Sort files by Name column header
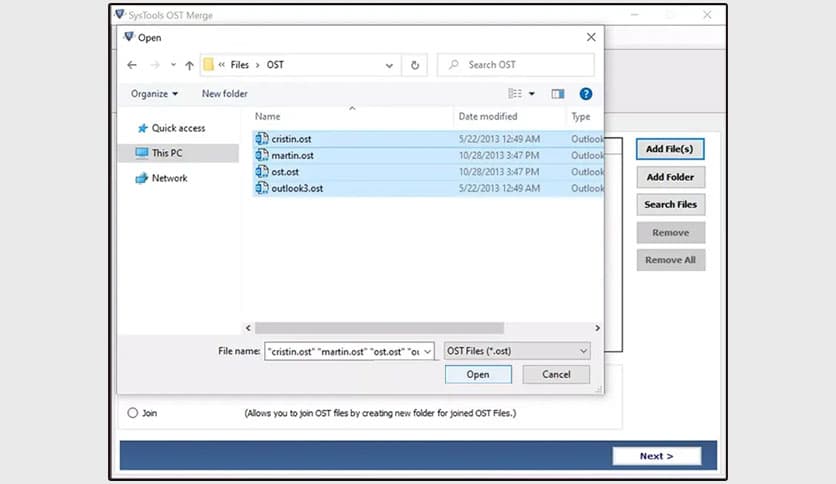The width and height of the screenshot is (836, 484). (267, 116)
